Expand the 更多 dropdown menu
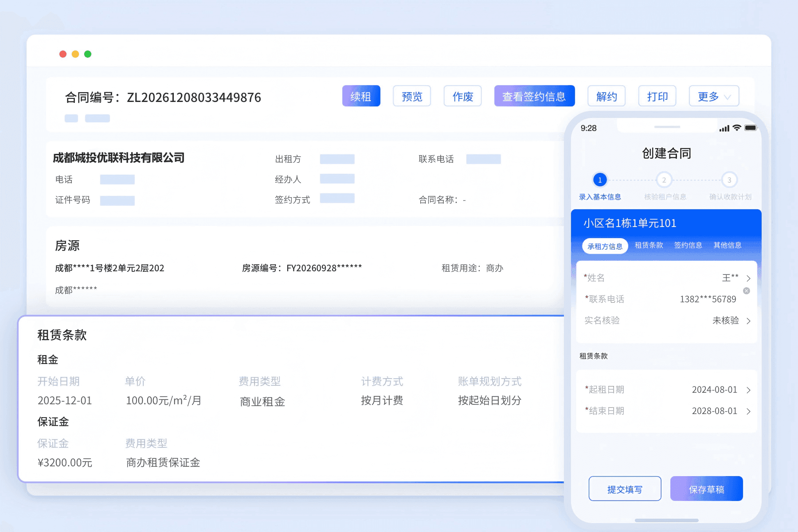The image size is (798, 532). (x=714, y=96)
